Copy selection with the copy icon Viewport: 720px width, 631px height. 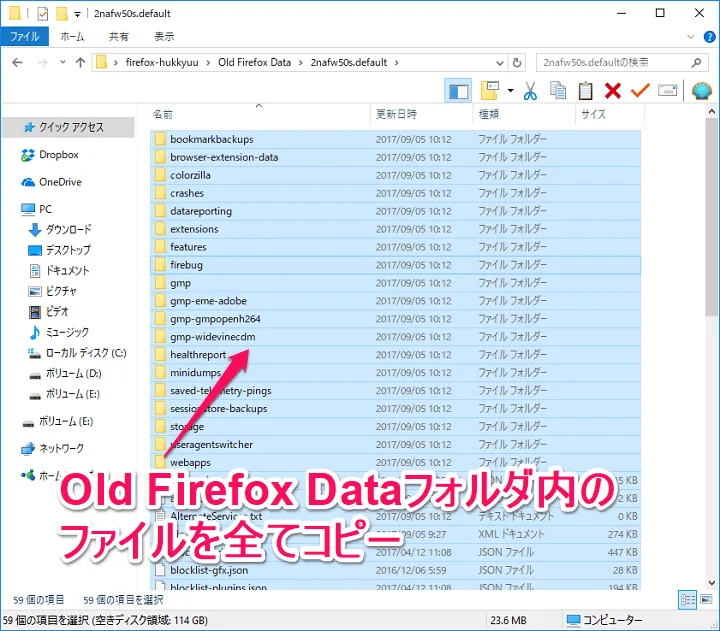coord(558,90)
